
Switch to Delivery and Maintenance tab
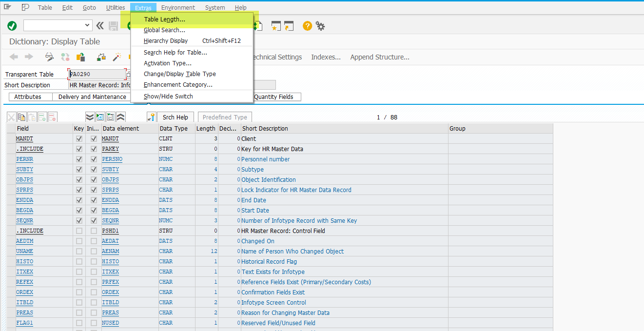(x=92, y=97)
